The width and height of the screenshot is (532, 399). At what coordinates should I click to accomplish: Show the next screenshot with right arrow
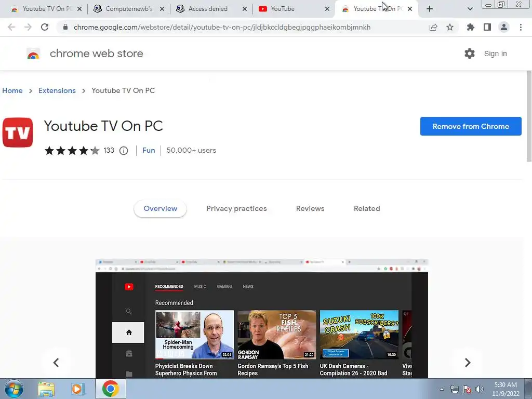(x=468, y=362)
